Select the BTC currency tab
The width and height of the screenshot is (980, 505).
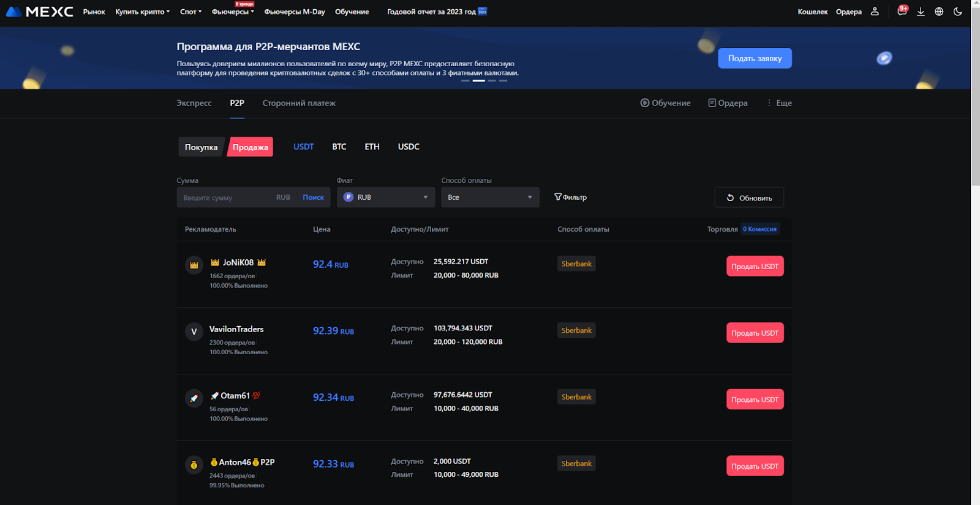(x=339, y=147)
